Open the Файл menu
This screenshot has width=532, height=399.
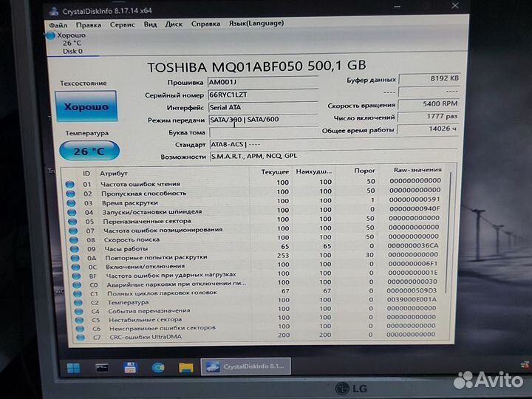point(58,25)
